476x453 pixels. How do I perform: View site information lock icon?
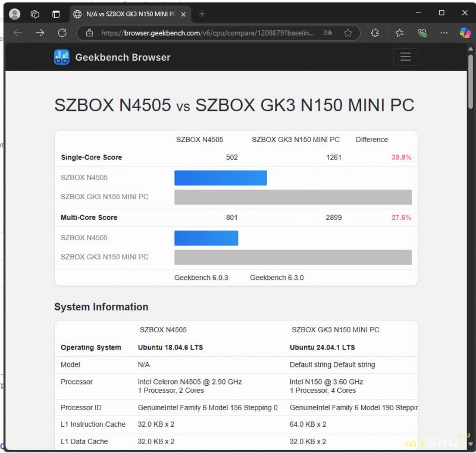coord(89,33)
